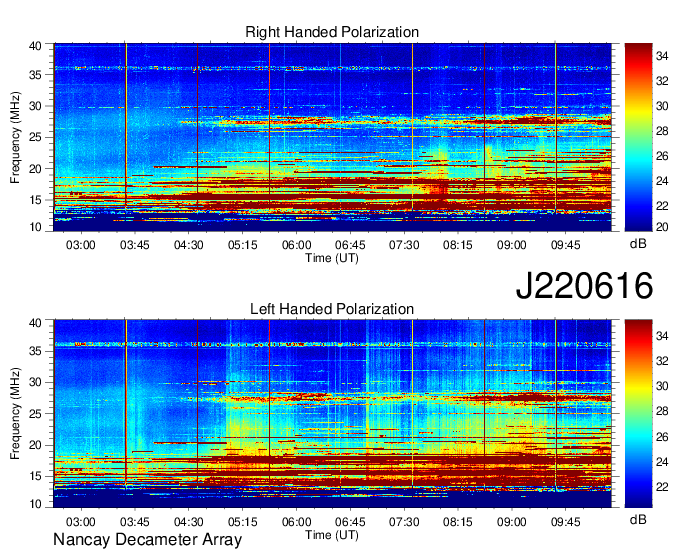
Task: Click the 09:00 time tick of the right-handed plot
Action: [511, 245]
